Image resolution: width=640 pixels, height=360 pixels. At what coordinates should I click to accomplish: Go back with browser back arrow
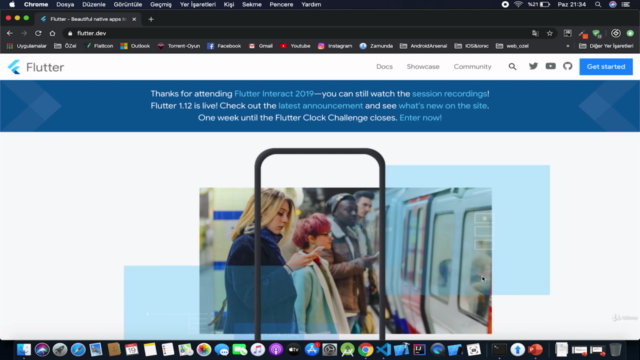coord(10,33)
